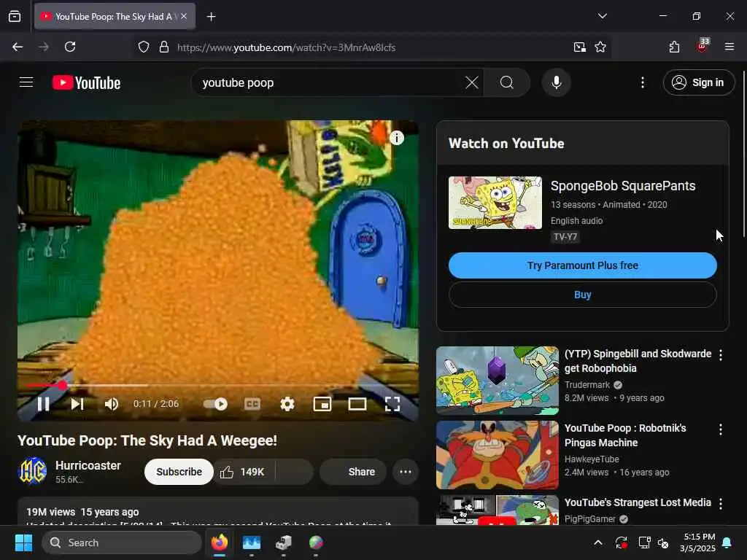Activate the miniplayer icon

(322, 404)
